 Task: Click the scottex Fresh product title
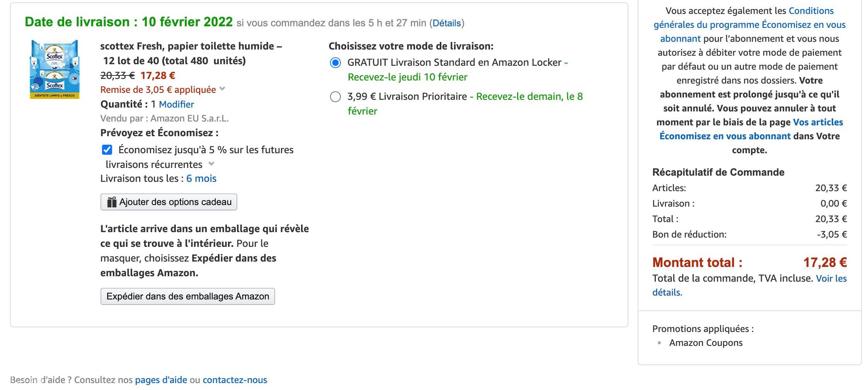[191, 53]
